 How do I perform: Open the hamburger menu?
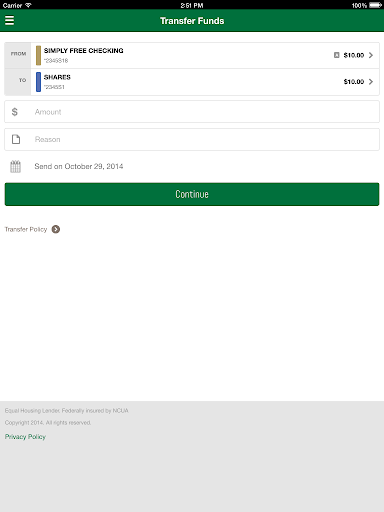coord(9,20)
